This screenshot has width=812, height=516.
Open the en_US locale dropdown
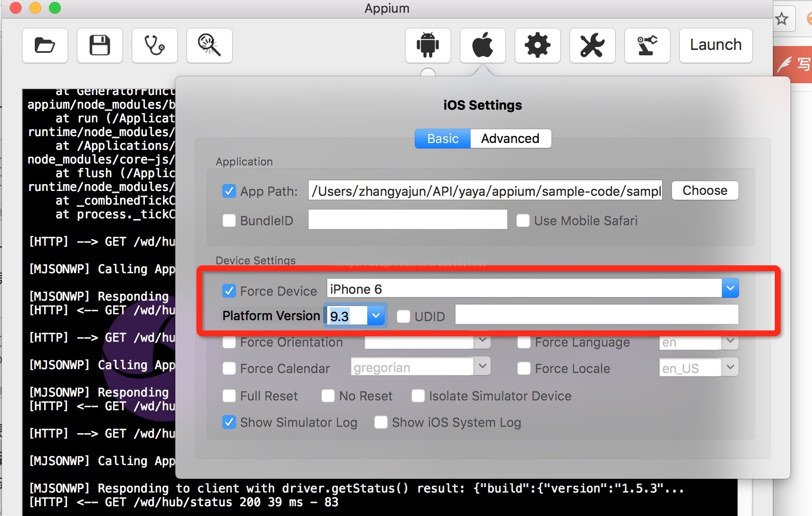click(730, 367)
